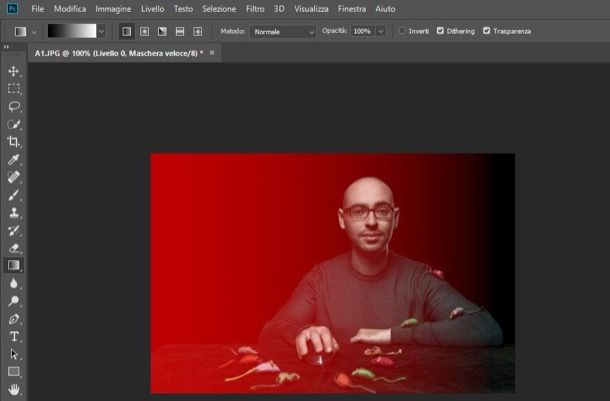
Task: Expand the tool preset dropdown arrow
Action: pos(34,32)
